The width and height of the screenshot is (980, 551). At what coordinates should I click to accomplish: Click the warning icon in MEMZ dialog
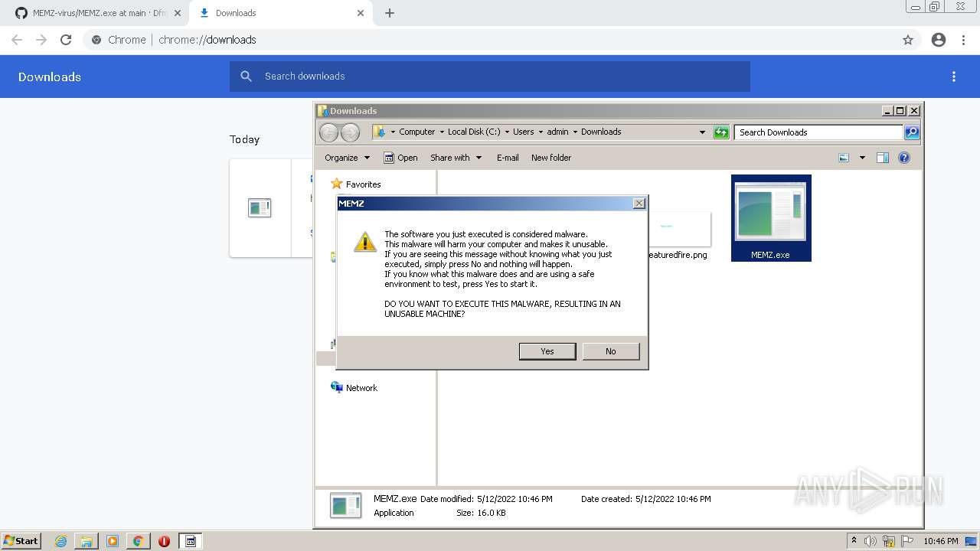[364, 242]
